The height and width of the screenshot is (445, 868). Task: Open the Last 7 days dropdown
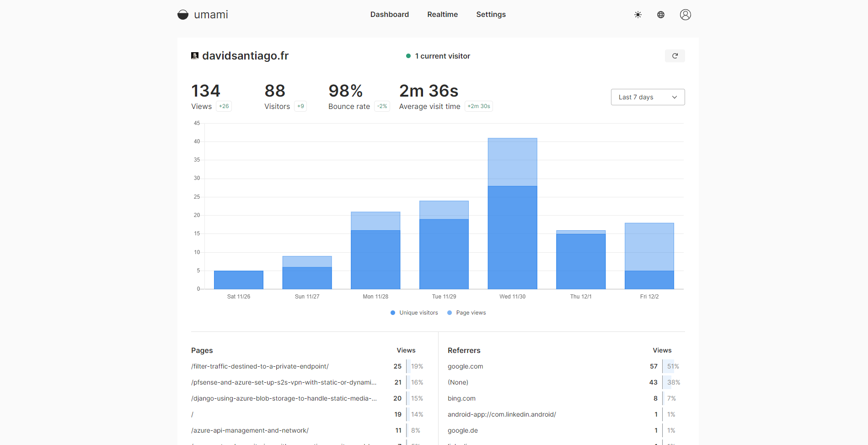(x=648, y=97)
